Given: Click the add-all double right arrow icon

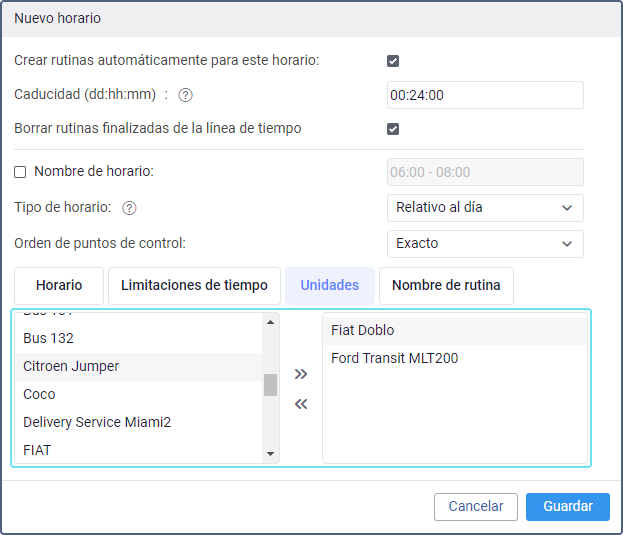Looking at the screenshot, I should [301, 374].
